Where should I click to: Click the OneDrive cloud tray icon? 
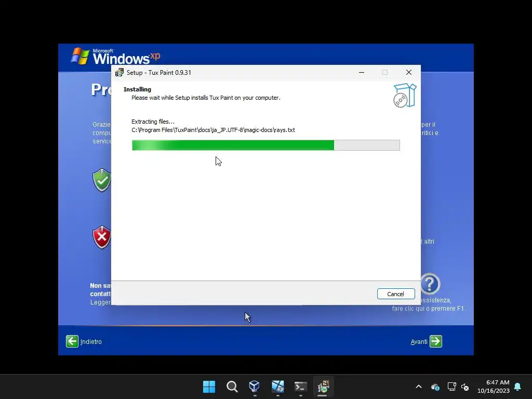tap(435, 387)
